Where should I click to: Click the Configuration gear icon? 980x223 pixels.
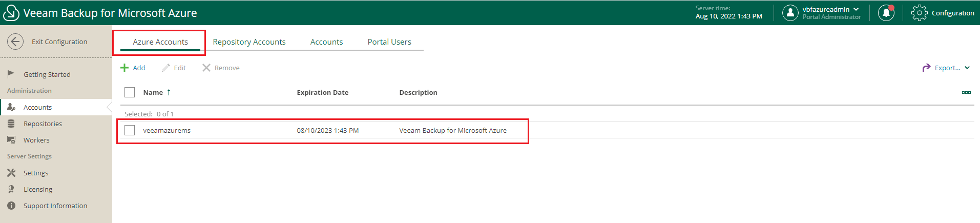[919, 13]
